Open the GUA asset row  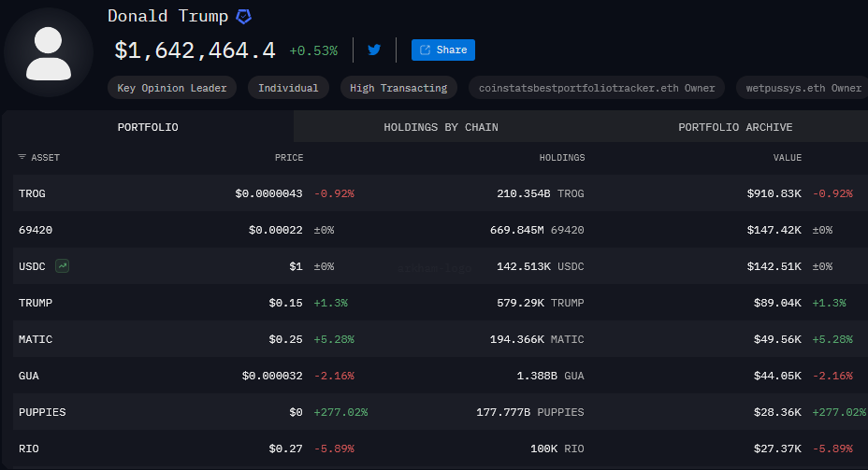(x=441, y=376)
